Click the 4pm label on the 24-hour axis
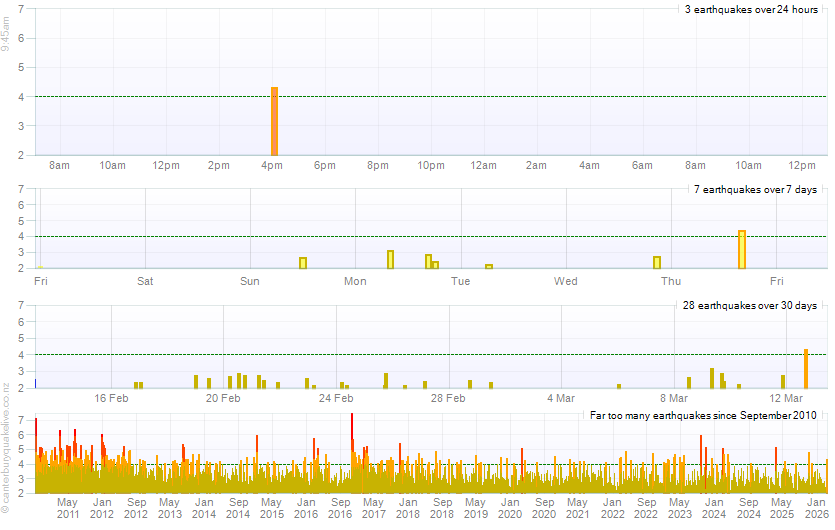 coord(272,165)
